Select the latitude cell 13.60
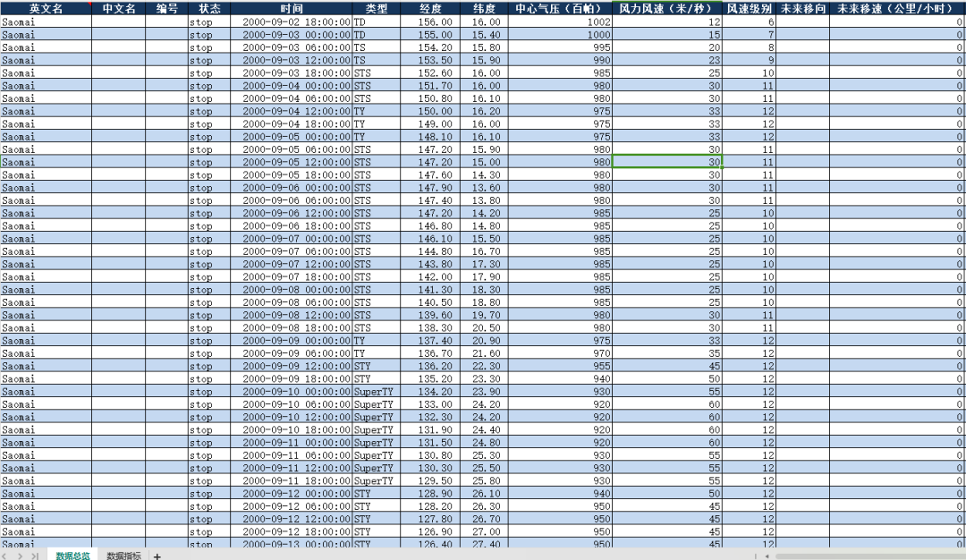Image resolution: width=966 pixels, height=560 pixels. tap(484, 188)
